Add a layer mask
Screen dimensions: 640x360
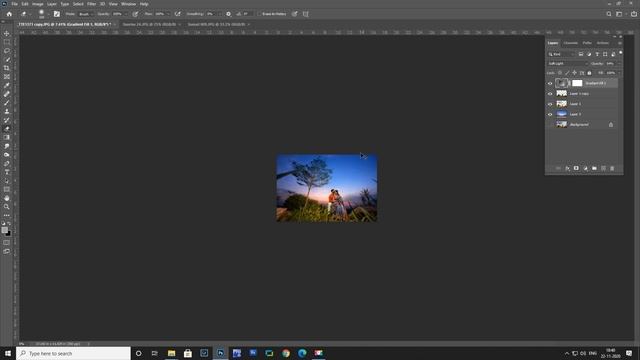(x=576, y=168)
